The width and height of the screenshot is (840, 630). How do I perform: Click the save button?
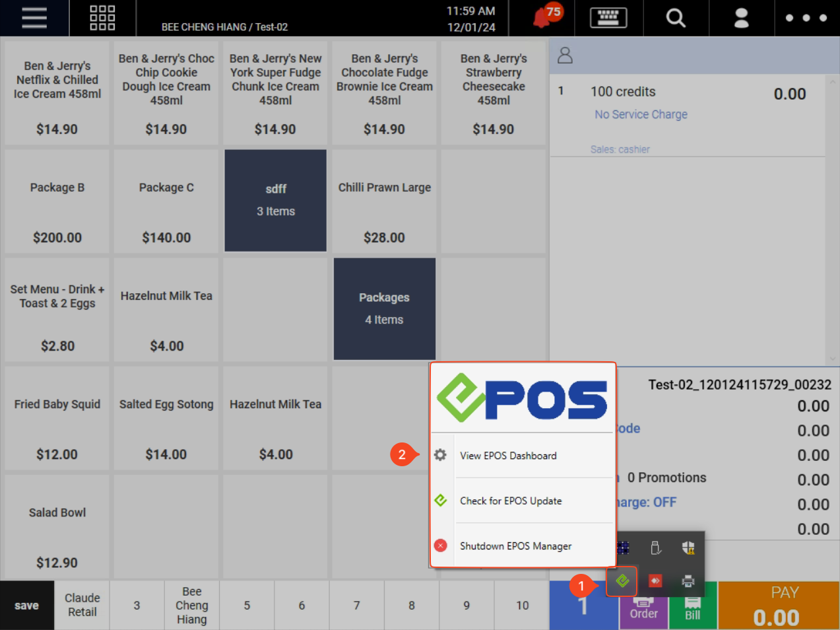pos(27,606)
